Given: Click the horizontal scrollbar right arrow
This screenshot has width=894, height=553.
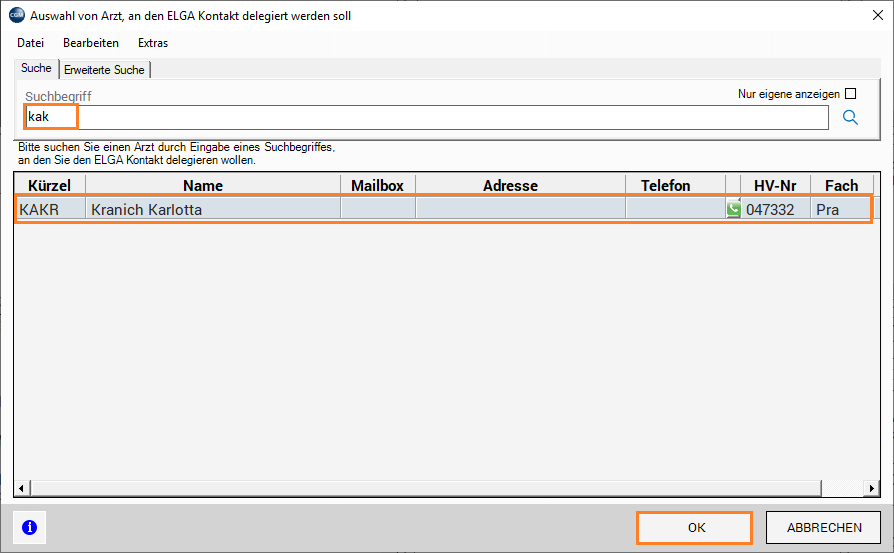Looking at the screenshot, I should click(872, 490).
